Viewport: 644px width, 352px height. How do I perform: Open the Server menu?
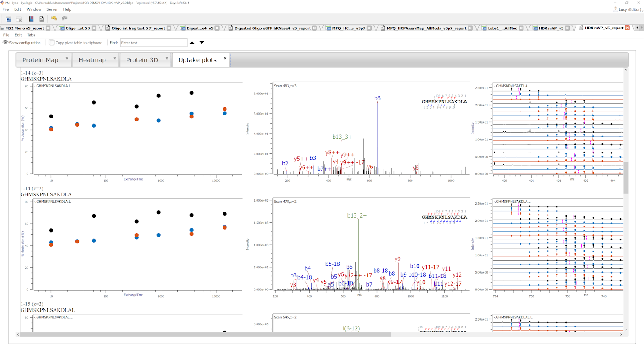click(x=52, y=9)
